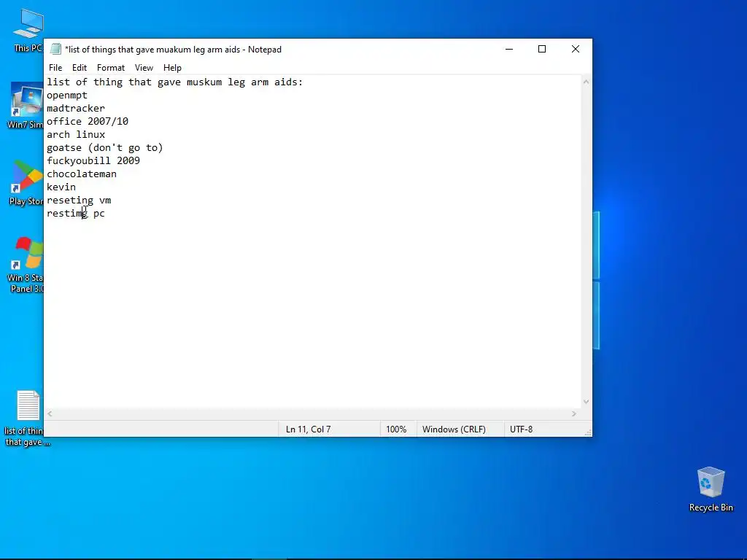Open the File menu in Notepad
The width and height of the screenshot is (747, 560).
(x=55, y=68)
